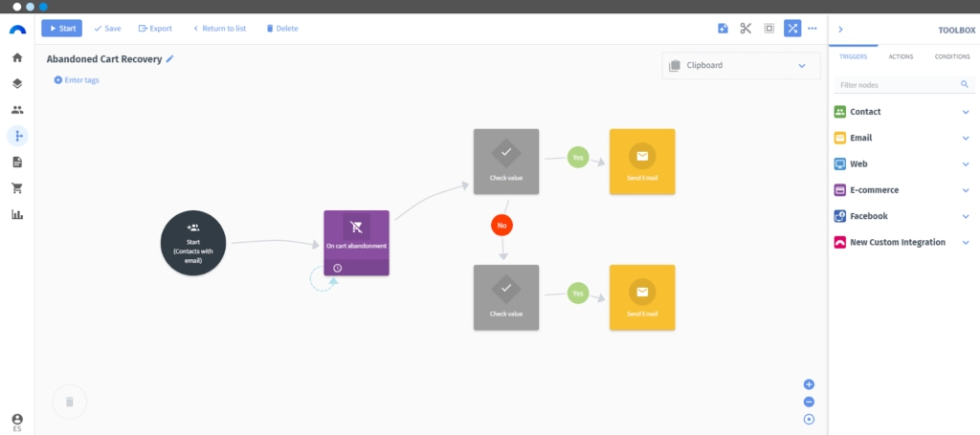Open the bar chart analytics icon

coord(17,214)
